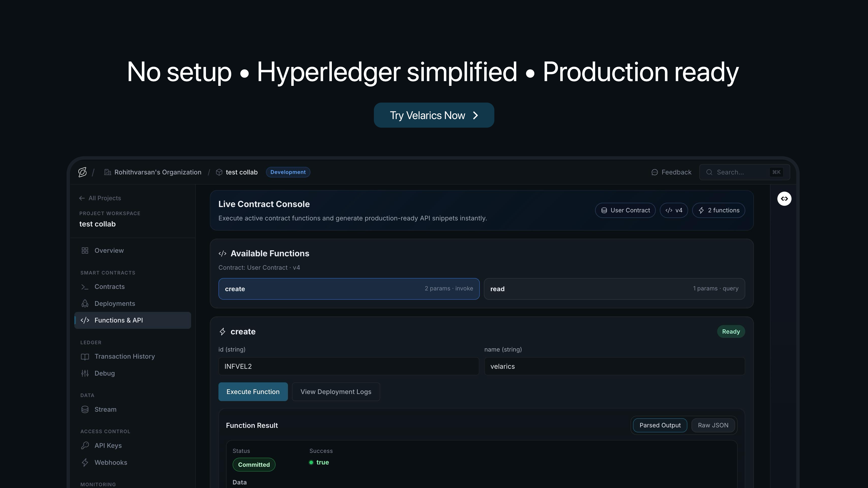This screenshot has width=868, height=488.
Task: Go to Transaction History in sidebar
Action: click(124, 356)
